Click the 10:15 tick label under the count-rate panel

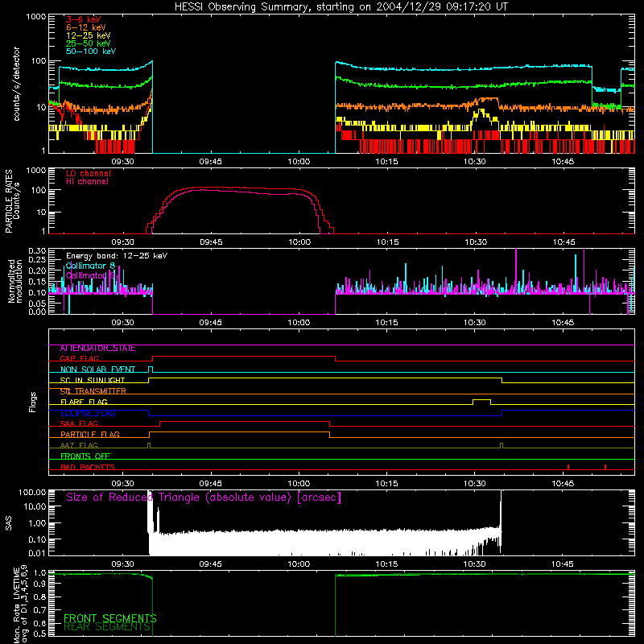[x=386, y=162]
